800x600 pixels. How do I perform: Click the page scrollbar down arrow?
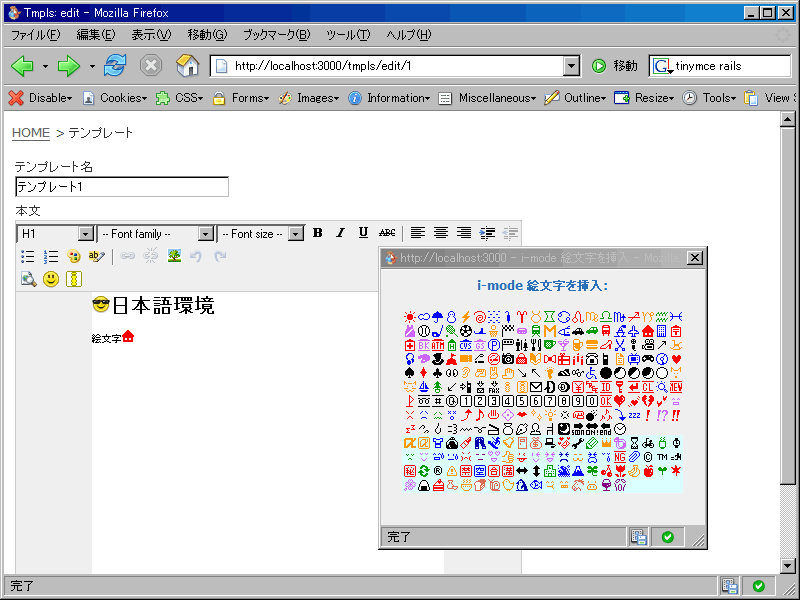coord(788,565)
